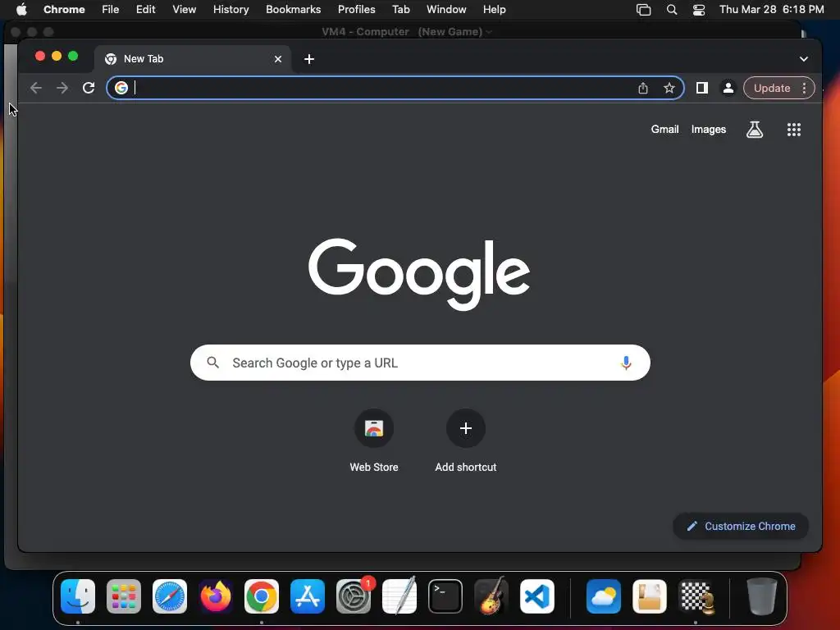840x630 pixels.
Task: Open Gmail link
Action: [664, 129]
